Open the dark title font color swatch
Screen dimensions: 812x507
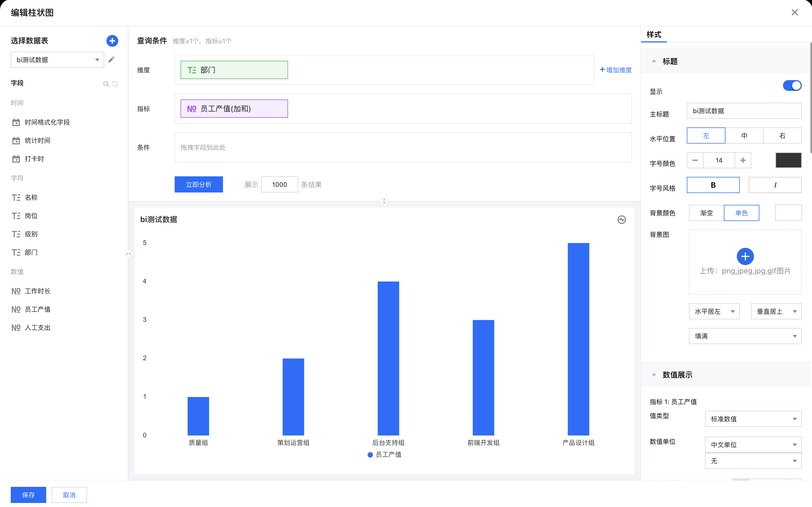788,160
